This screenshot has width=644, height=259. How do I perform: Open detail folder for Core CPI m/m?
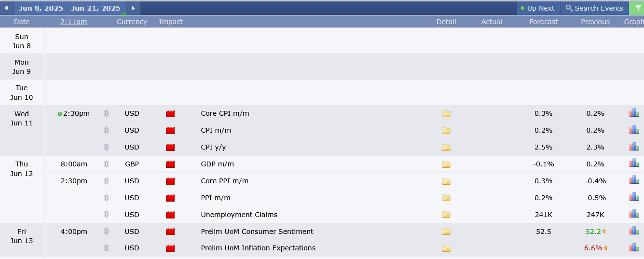tap(446, 114)
